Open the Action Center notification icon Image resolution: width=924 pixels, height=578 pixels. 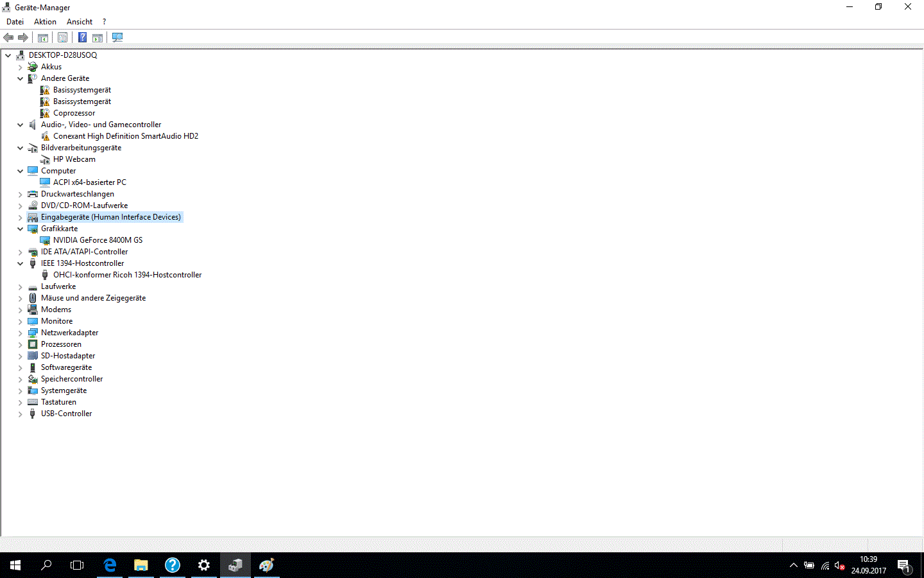pyautogui.click(x=904, y=566)
